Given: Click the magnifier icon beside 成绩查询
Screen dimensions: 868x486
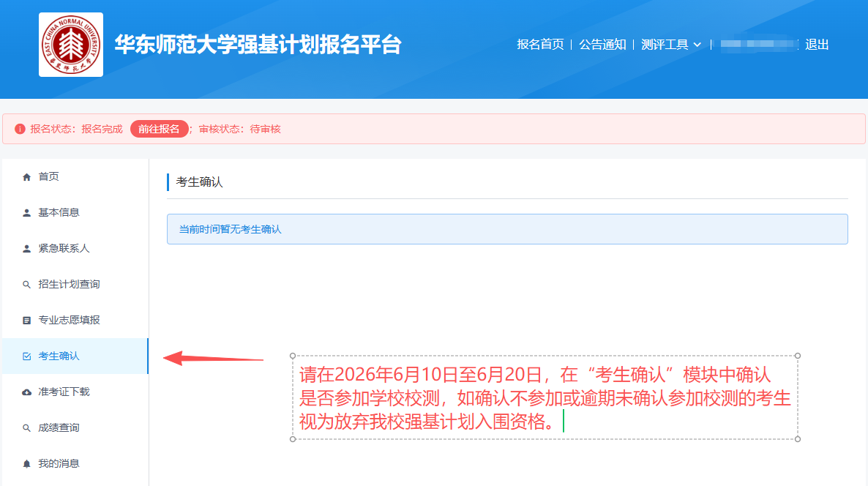Looking at the screenshot, I should click(27, 428).
